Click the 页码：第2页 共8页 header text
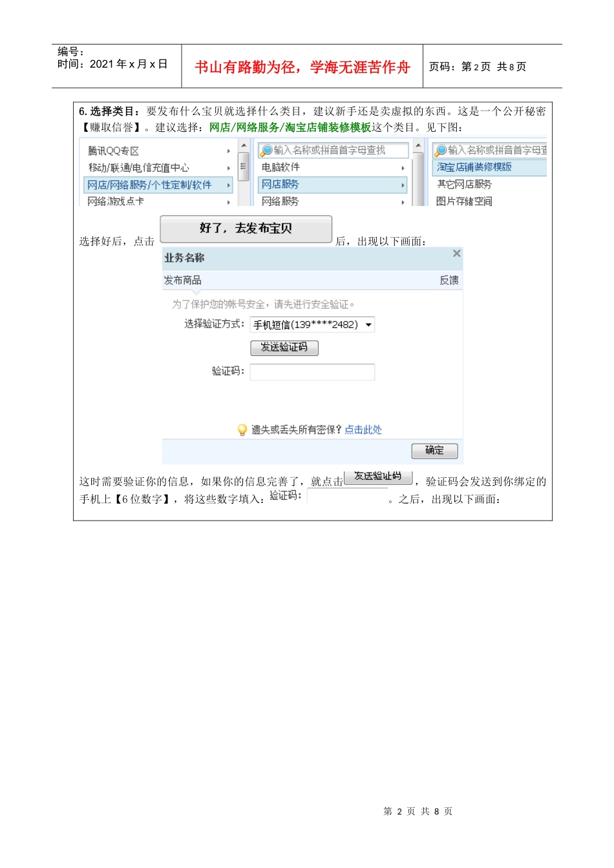Viewport: 614px width, 868px height. 478,67
